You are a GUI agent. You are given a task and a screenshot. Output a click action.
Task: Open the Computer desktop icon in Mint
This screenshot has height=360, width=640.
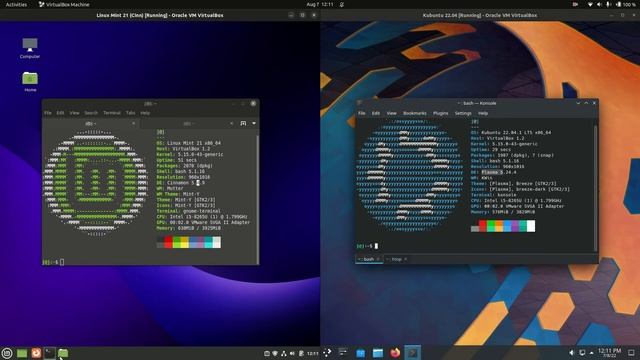(30, 48)
